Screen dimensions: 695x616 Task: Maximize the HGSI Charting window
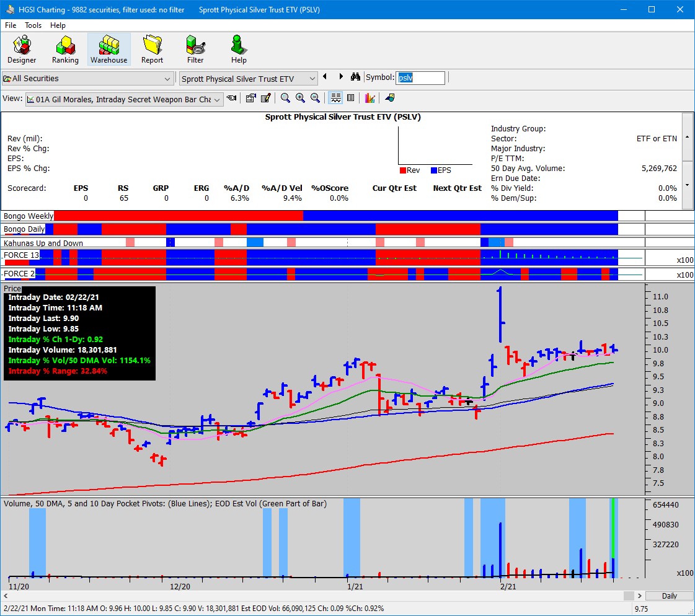652,9
